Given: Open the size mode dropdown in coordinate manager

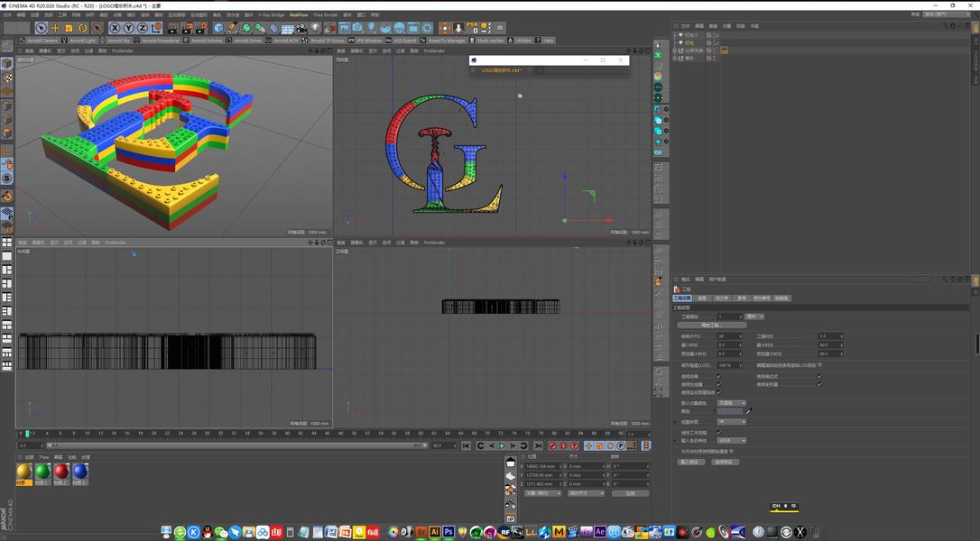Looking at the screenshot, I should tap(586, 493).
